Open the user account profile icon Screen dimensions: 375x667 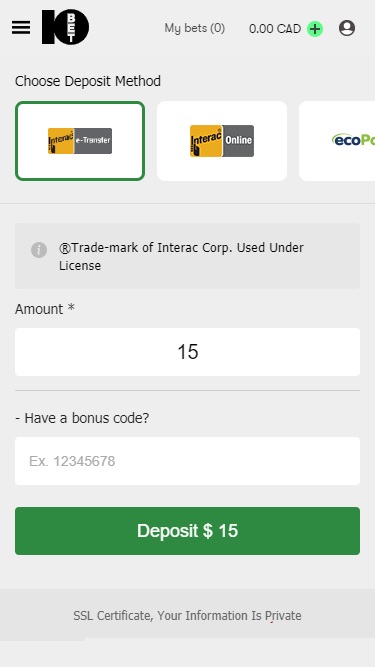(x=347, y=28)
